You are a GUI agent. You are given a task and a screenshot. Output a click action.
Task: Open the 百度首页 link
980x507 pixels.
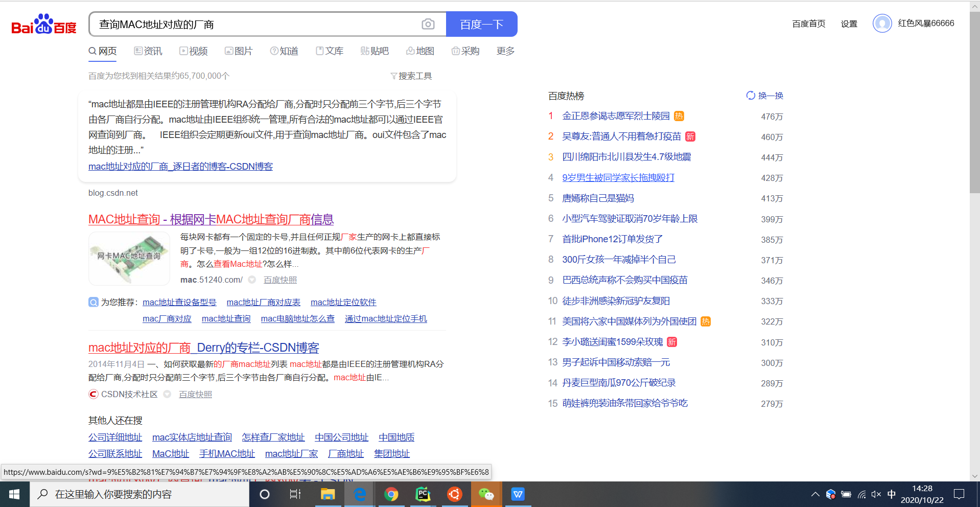click(x=809, y=24)
